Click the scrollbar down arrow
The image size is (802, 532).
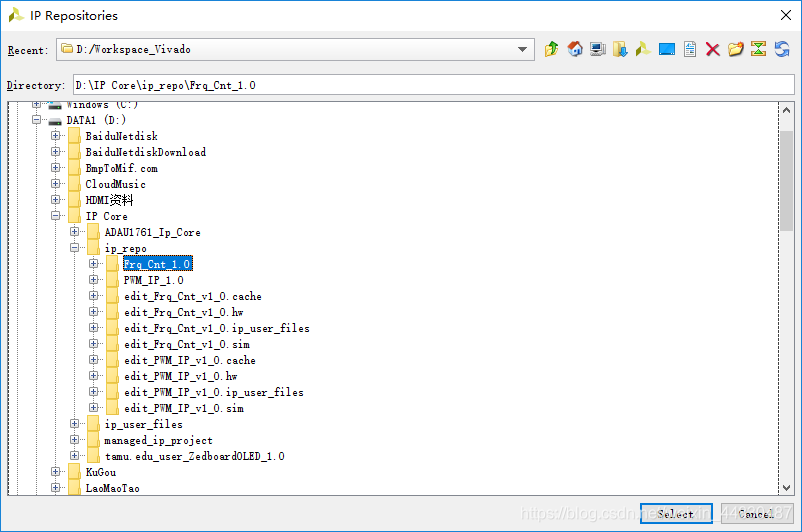(787, 487)
